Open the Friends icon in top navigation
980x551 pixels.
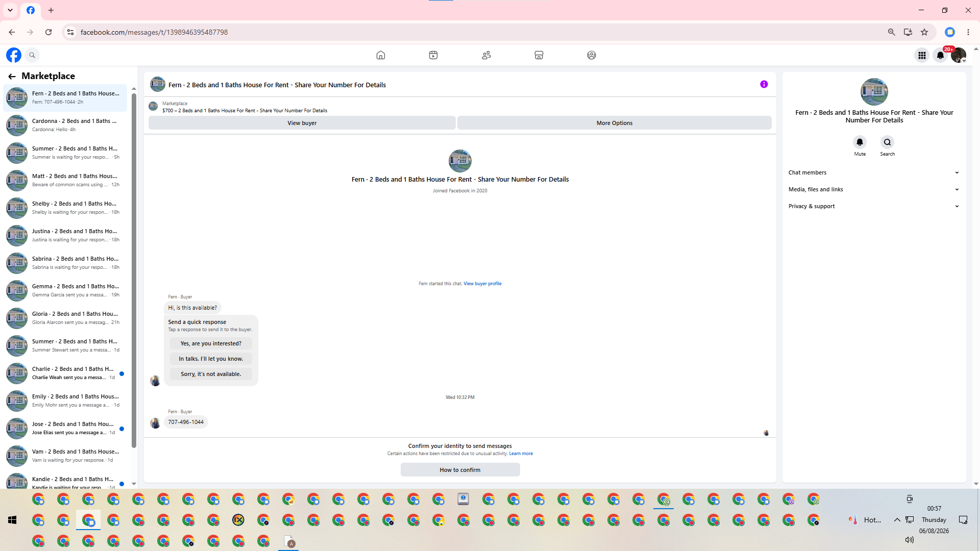[x=486, y=55]
